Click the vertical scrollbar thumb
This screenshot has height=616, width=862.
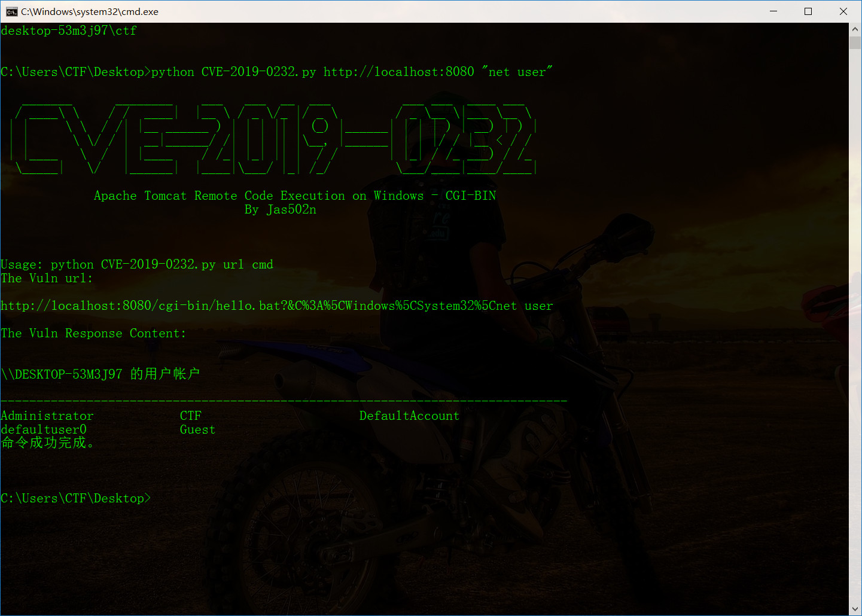(x=855, y=42)
